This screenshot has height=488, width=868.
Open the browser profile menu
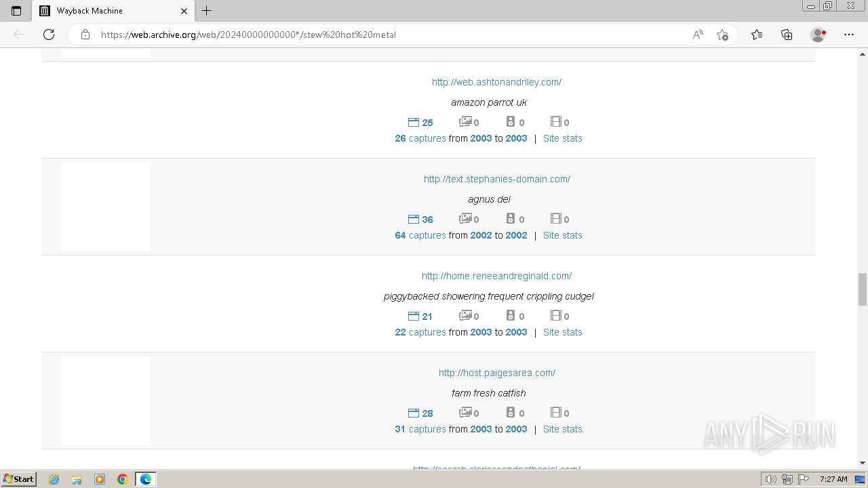[x=818, y=35]
